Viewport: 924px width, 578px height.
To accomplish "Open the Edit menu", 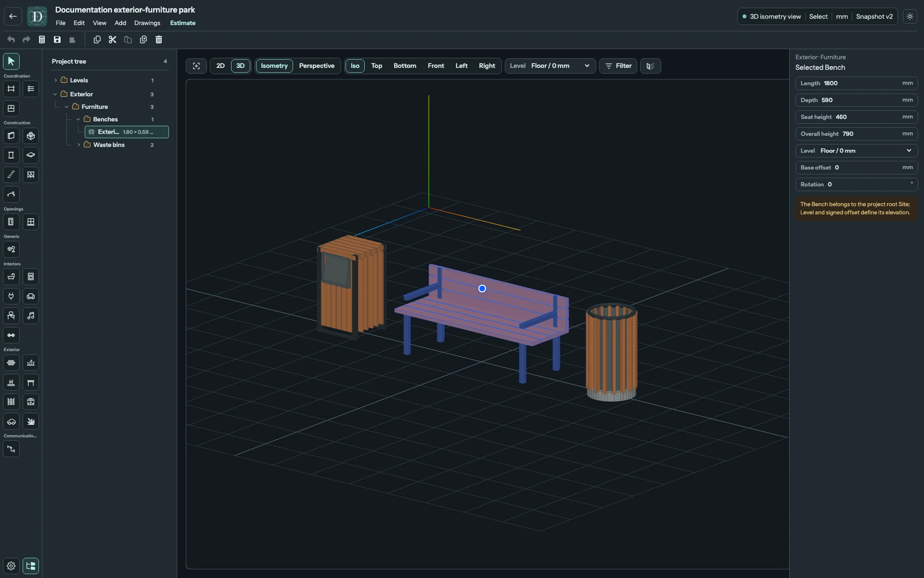I will [x=79, y=23].
